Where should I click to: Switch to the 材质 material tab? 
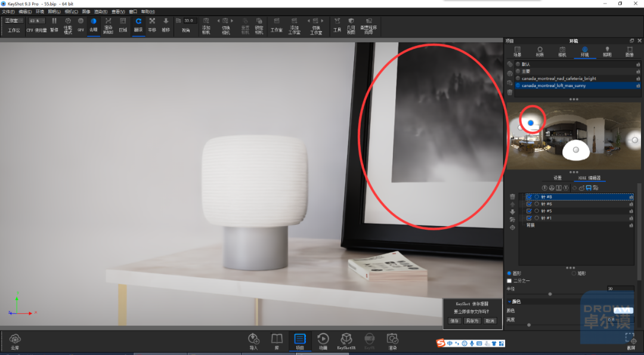pos(540,51)
